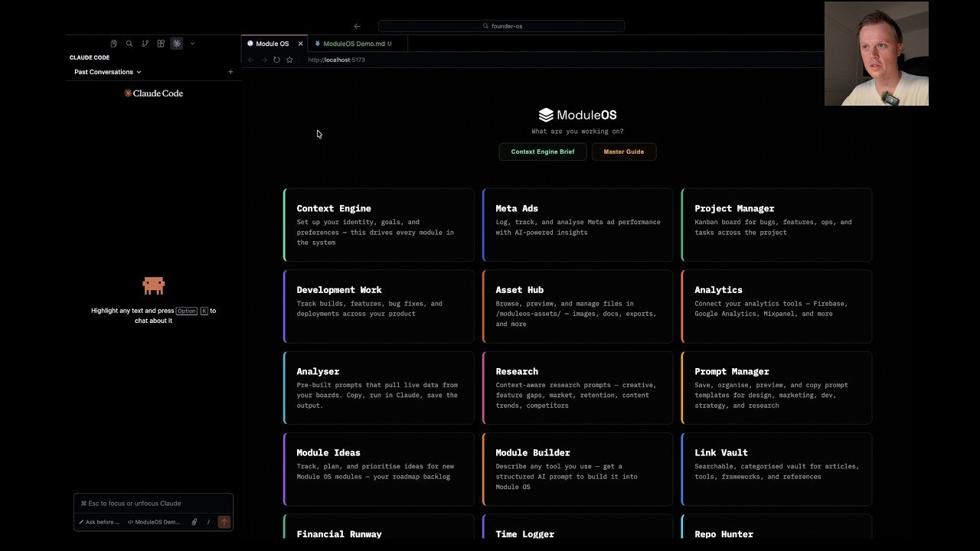Start a new conversation with plus icon
This screenshot has width=980, height=551.
(230, 72)
